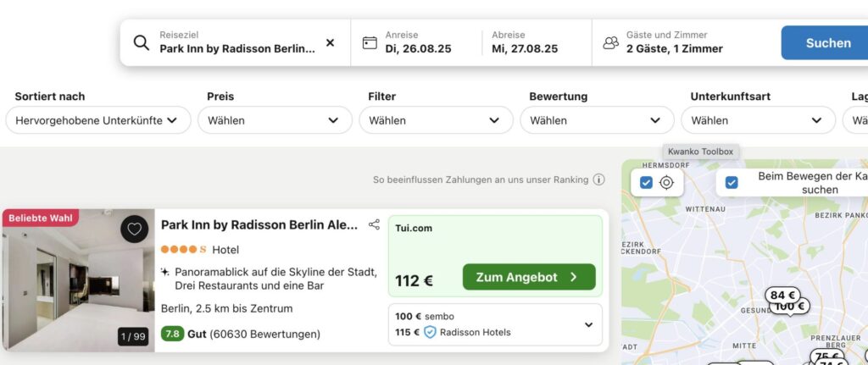
Task: Select the Anreise date 'Di, 26.08.25'
Action: click(x=418, y=48)
